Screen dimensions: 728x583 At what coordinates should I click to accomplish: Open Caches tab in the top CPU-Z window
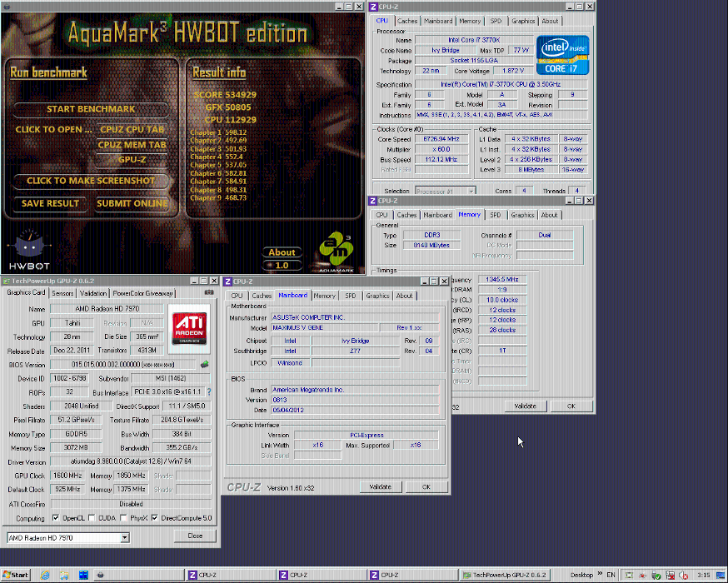[x=407, y=21]
